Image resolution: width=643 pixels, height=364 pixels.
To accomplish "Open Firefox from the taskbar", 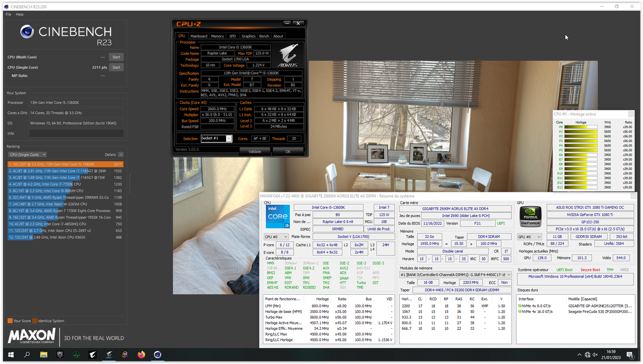I will coord(141,354).
